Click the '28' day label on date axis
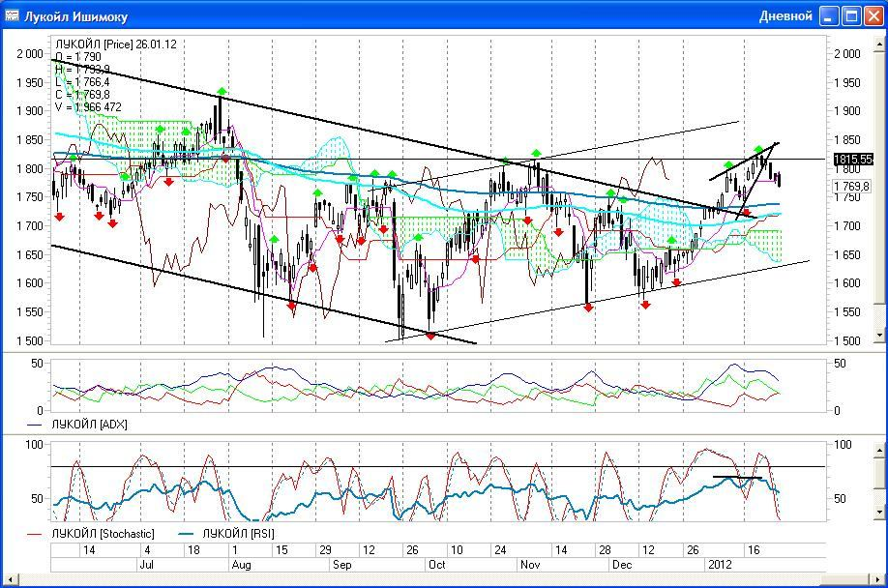Screen dimensions: 888x588 605,550
